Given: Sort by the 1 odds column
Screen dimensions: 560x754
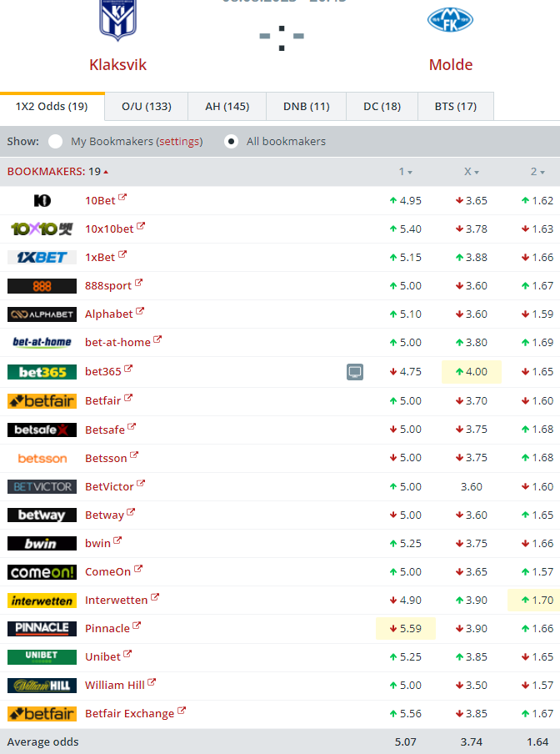Looking at the screenshot, I should (406, 172).
